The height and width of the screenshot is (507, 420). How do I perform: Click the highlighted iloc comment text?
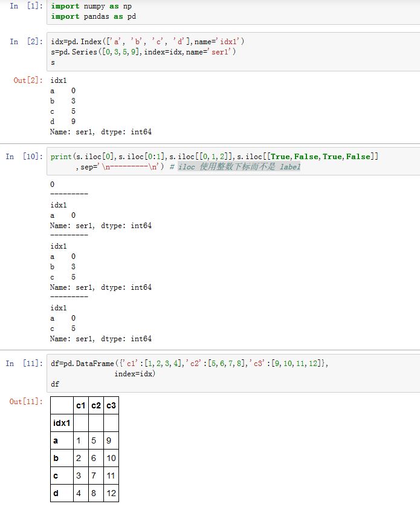[x=239, y=167]
